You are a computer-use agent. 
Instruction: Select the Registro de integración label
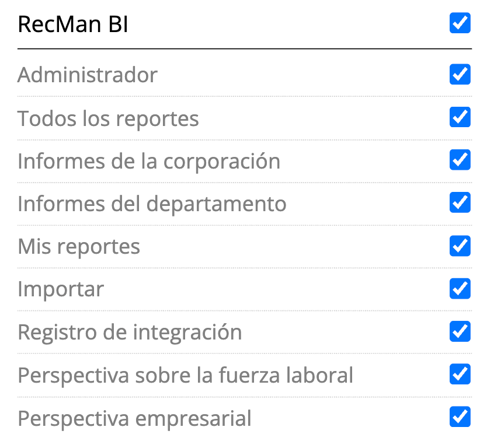coord(130,332)
